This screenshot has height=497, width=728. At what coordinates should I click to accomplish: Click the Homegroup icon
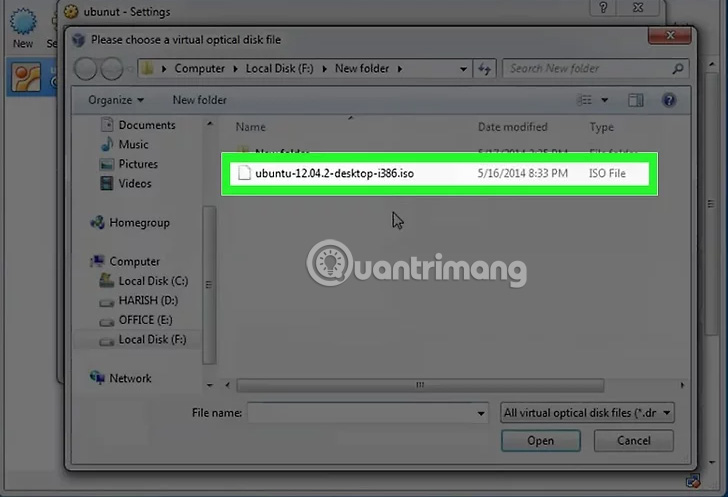tap(97, 222)
